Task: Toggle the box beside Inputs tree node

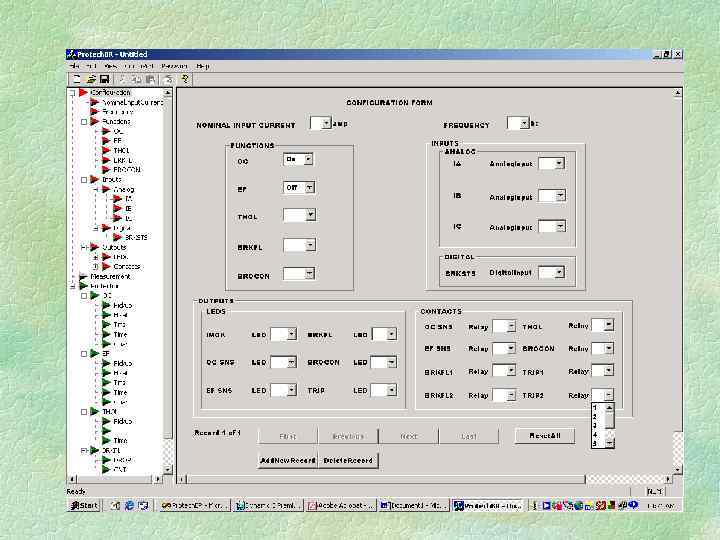Action: pos(84,180)
